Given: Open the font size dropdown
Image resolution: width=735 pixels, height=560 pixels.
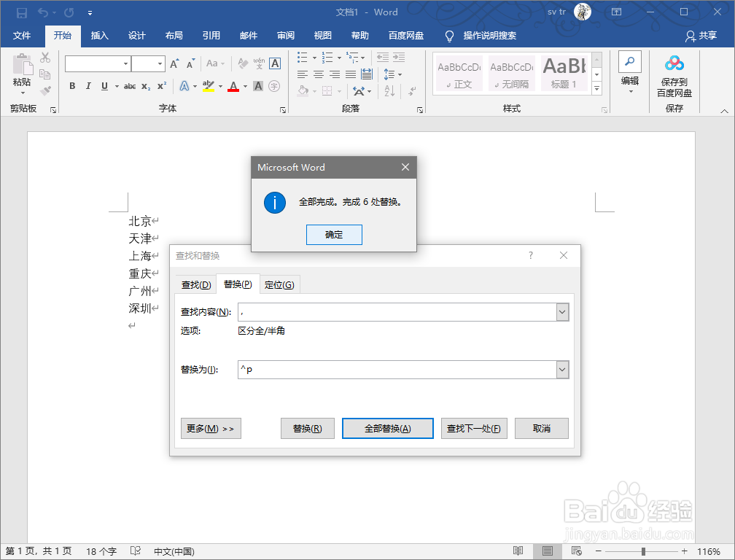Looking at the screenshot, I should pyautogui.click(x=160, y=63).
